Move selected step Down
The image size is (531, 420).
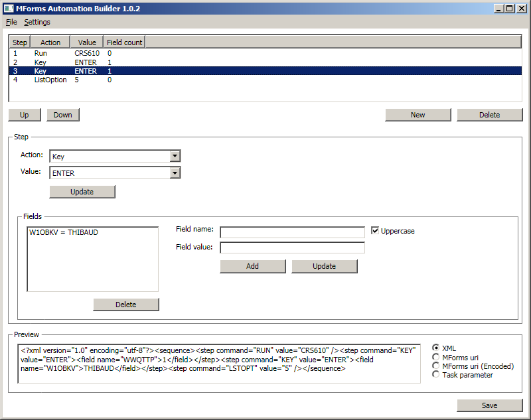[x=63, y=115]
